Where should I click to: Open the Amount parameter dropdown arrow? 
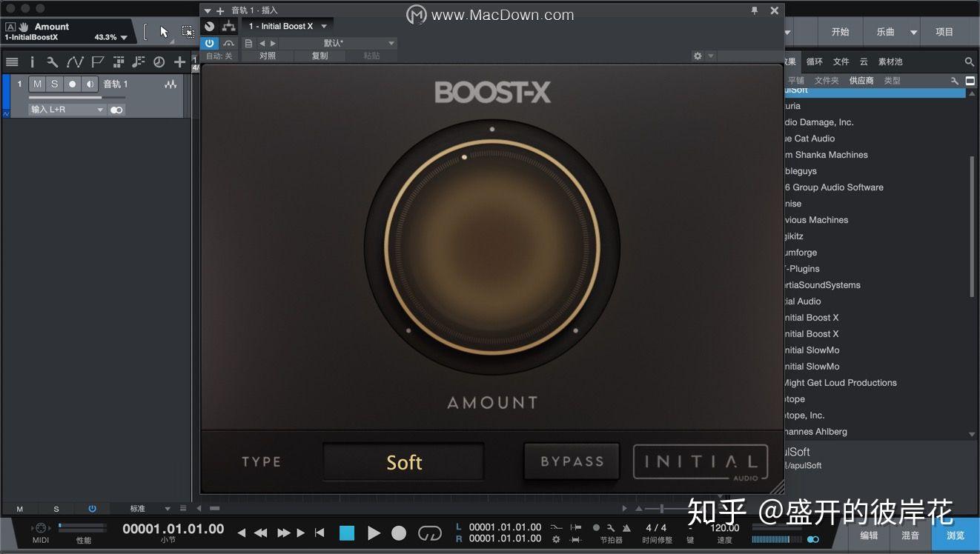point(124,37)
